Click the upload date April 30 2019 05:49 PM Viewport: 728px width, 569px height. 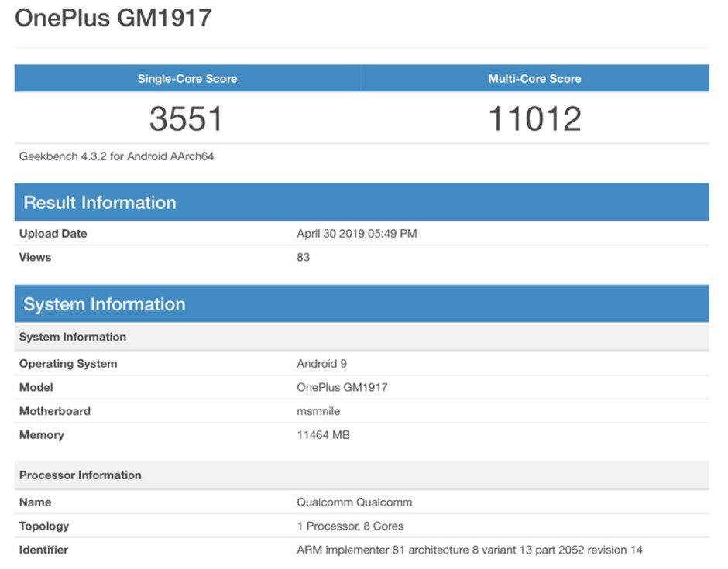[357, 234]
